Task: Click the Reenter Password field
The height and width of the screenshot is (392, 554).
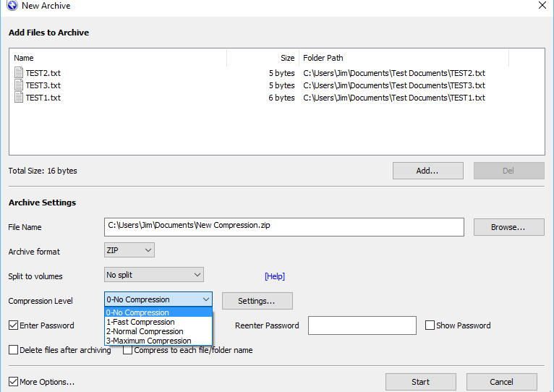Action: [x=362, y=325]
